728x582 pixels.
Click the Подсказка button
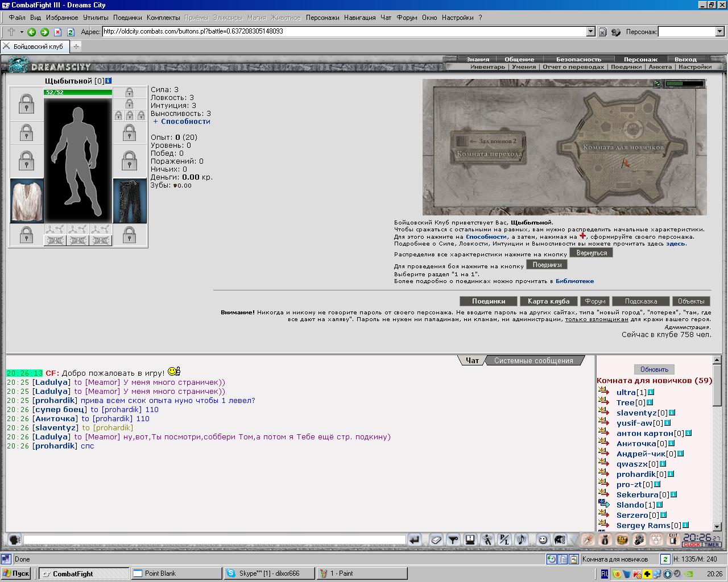[x=641, y=301]
